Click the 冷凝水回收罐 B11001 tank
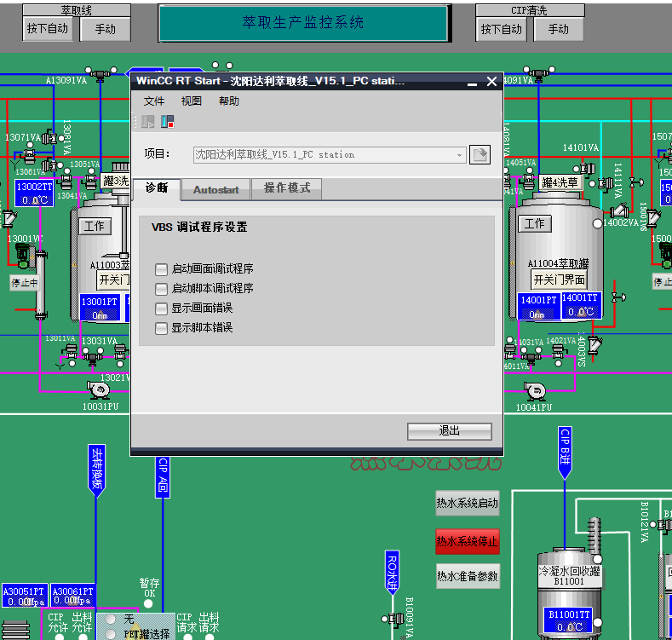Image resolution: width=672 pixels, height=640 pixels. 569,592
